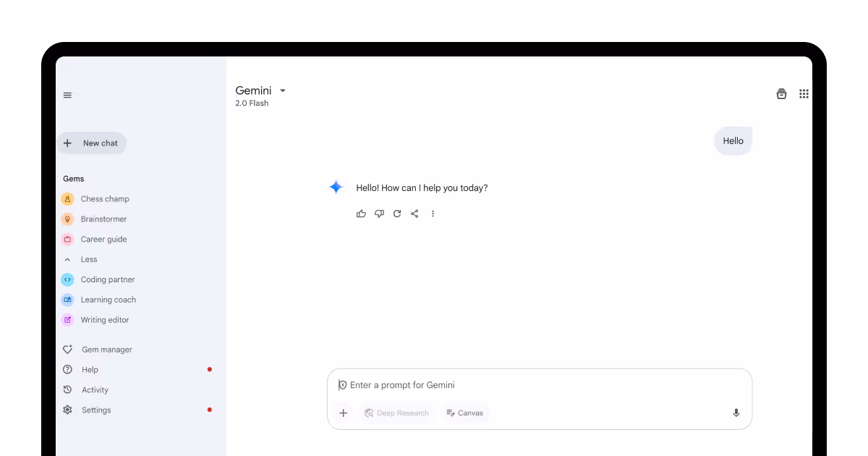Viewport: 868px width, 456px height.
Task: Click the "Hello" user message bubble
Action: [x=733, y=141]
